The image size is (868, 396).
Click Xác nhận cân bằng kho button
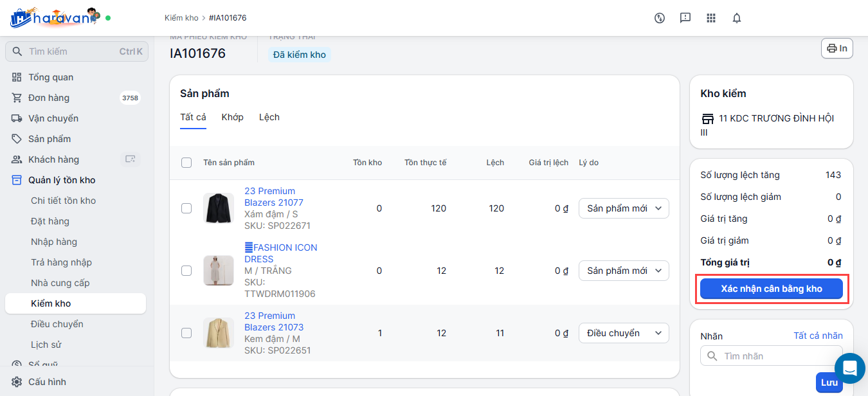[771, 289]
